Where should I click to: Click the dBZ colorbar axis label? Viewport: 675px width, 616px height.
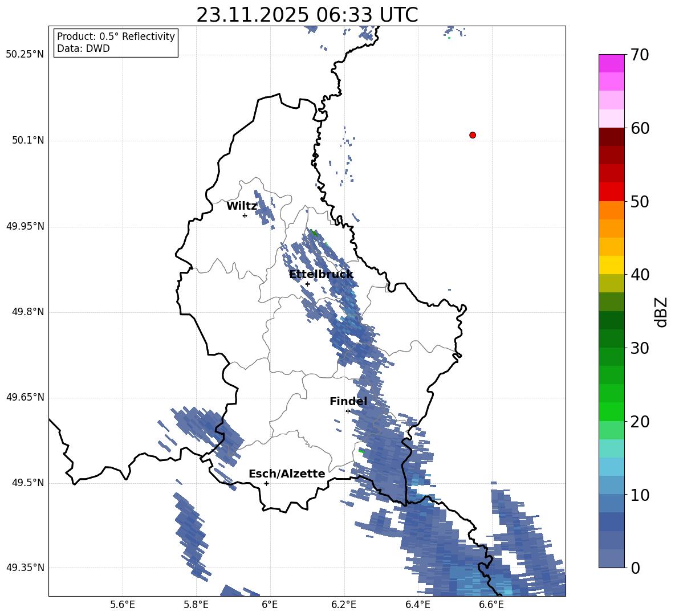point(661,312)
